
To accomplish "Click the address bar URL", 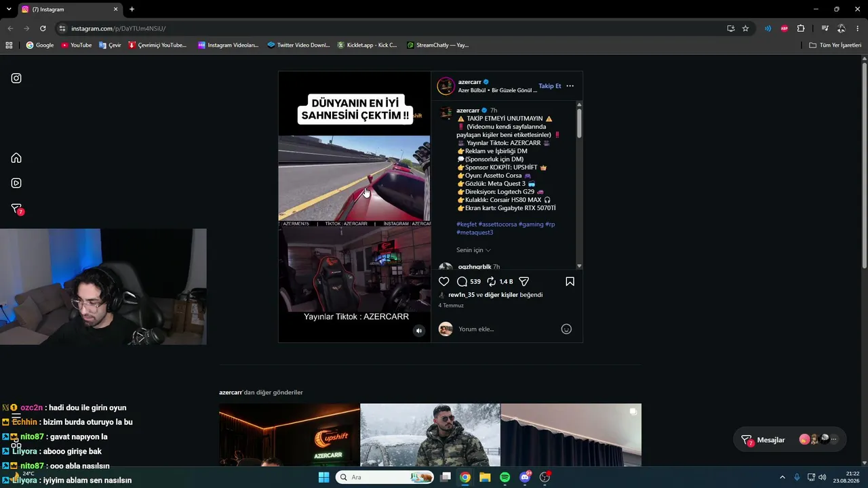I will pyautogui.click(x=119, y=28).
